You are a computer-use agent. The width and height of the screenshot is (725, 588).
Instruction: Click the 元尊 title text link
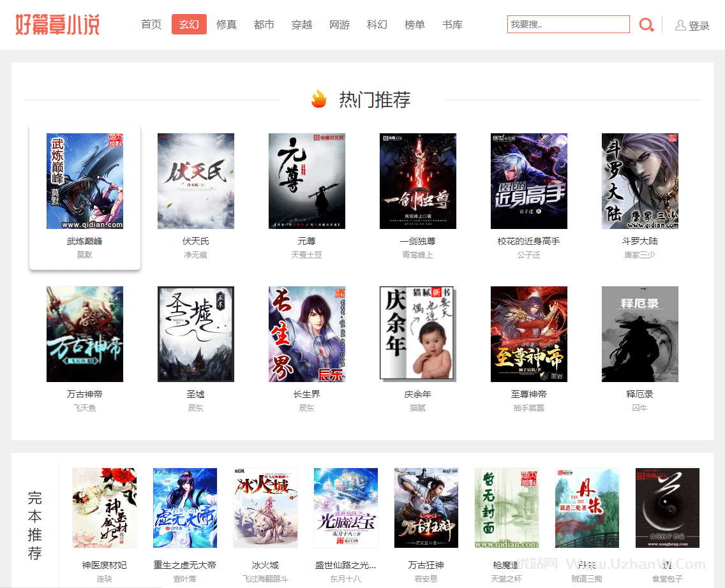[306, 241]
